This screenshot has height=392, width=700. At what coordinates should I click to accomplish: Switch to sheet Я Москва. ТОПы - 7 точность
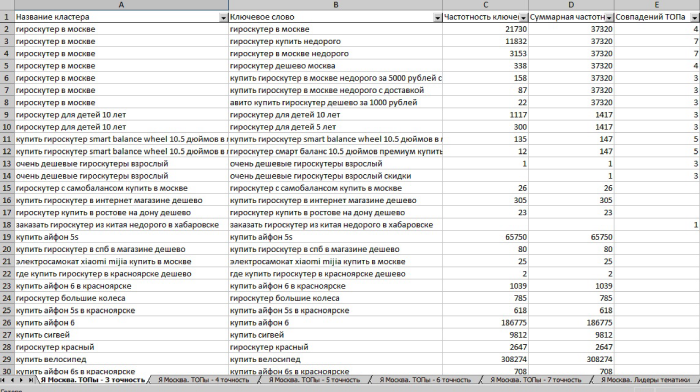pyautogui.click(x=536, y=380)
